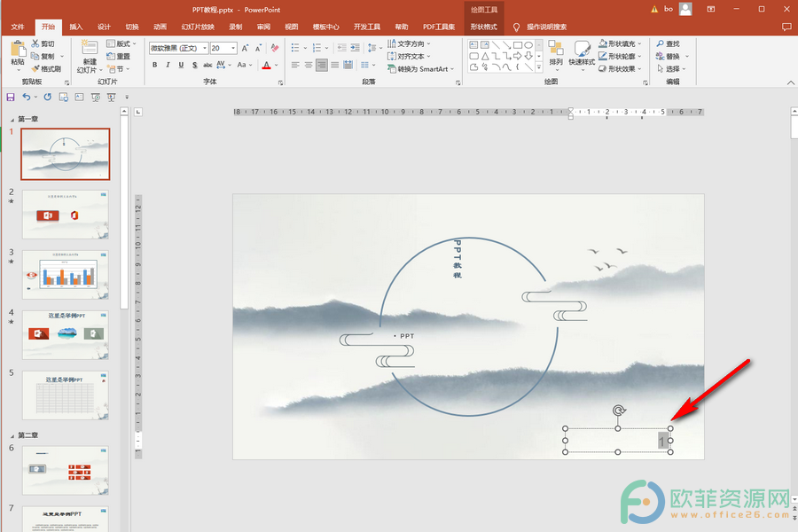Viewport: 798px width, 532px height.
Task: Click the rotate handle above selected textbox
Action: [x=618, y=411]
